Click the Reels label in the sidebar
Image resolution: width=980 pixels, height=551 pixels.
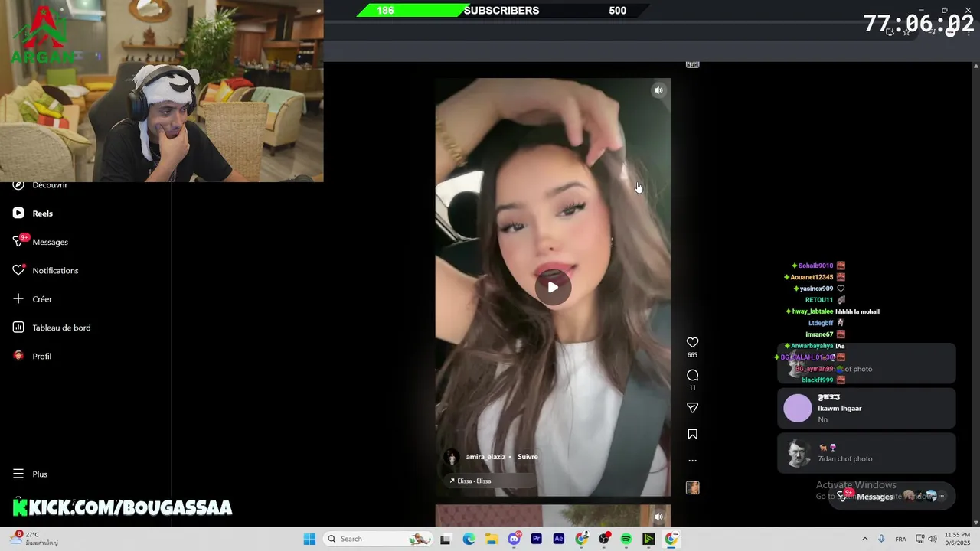(x=42, y=214)
